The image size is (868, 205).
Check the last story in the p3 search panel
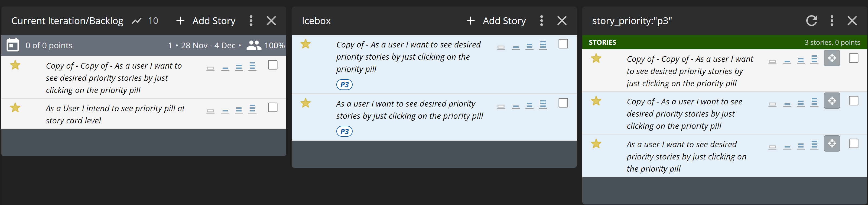854,143
